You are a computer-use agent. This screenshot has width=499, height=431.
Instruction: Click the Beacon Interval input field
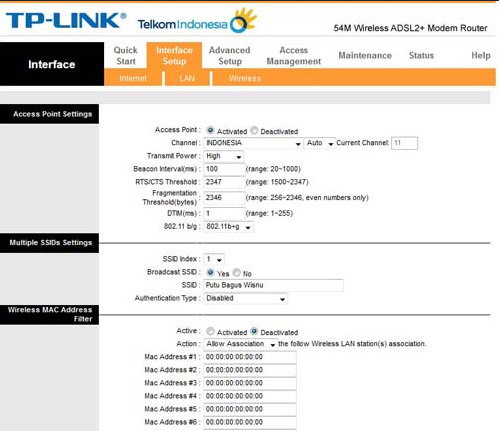[224, 169]
